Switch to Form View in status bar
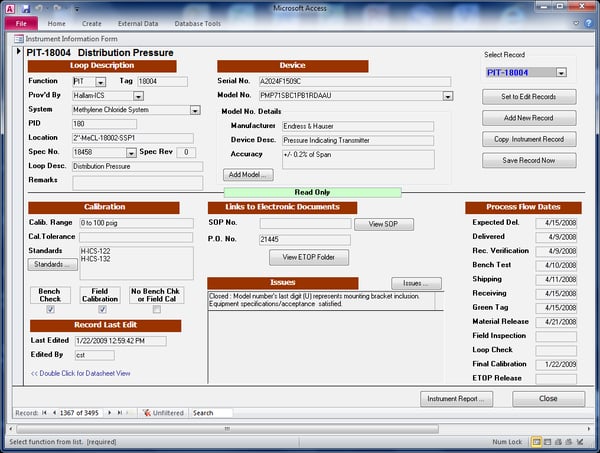 (536, 442)
